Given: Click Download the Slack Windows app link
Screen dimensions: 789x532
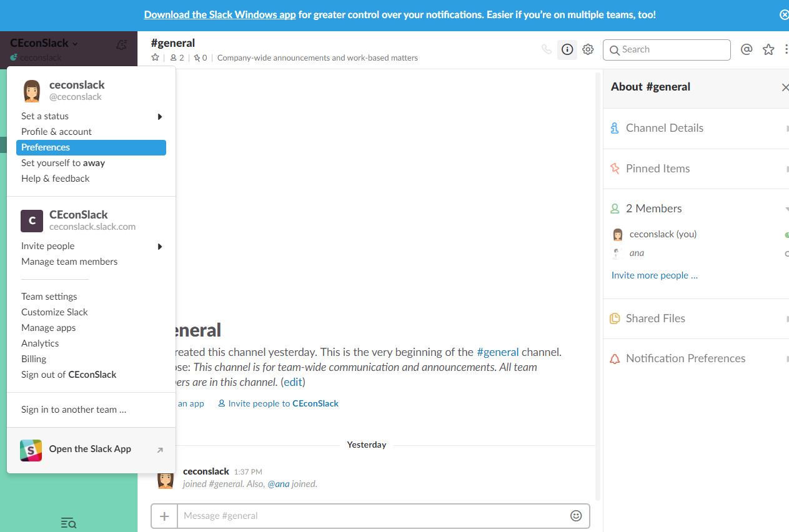Looking at the screenshot, I should [220, 14].
